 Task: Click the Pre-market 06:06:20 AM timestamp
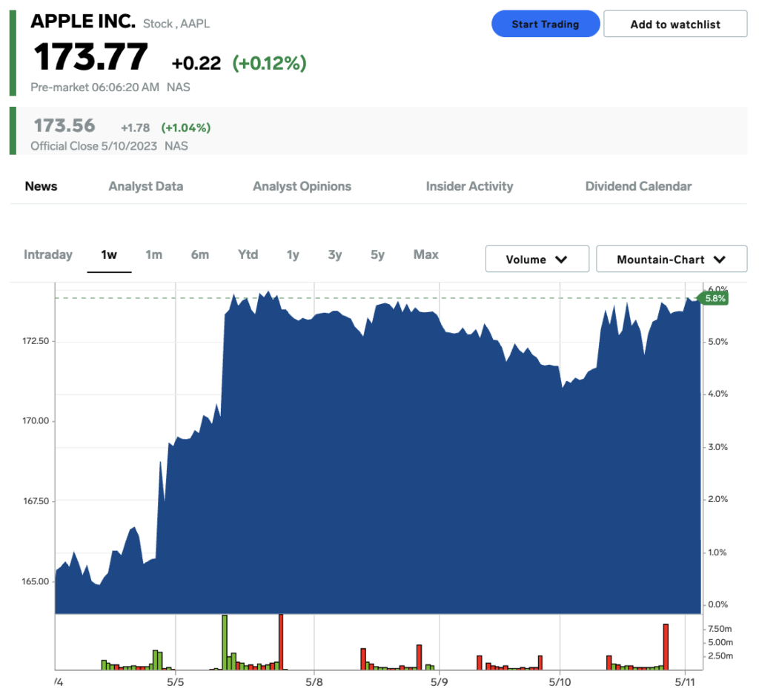95,87
